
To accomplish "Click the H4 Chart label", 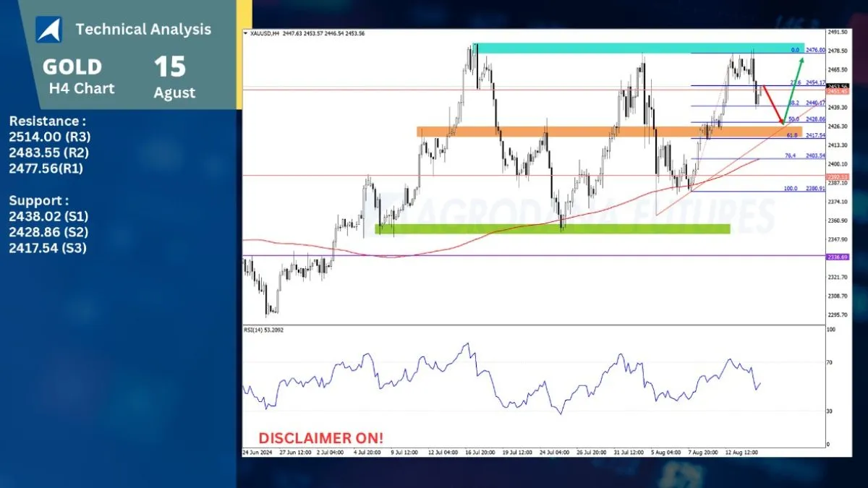I will coord(82,88).
